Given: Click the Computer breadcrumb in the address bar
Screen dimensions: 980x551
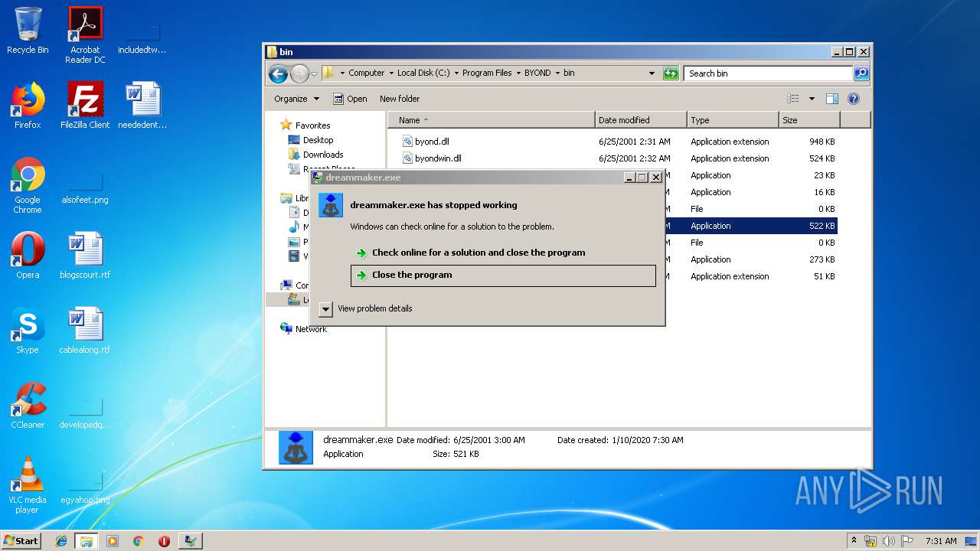Looking at the screenshot, I should pos(366,73).
